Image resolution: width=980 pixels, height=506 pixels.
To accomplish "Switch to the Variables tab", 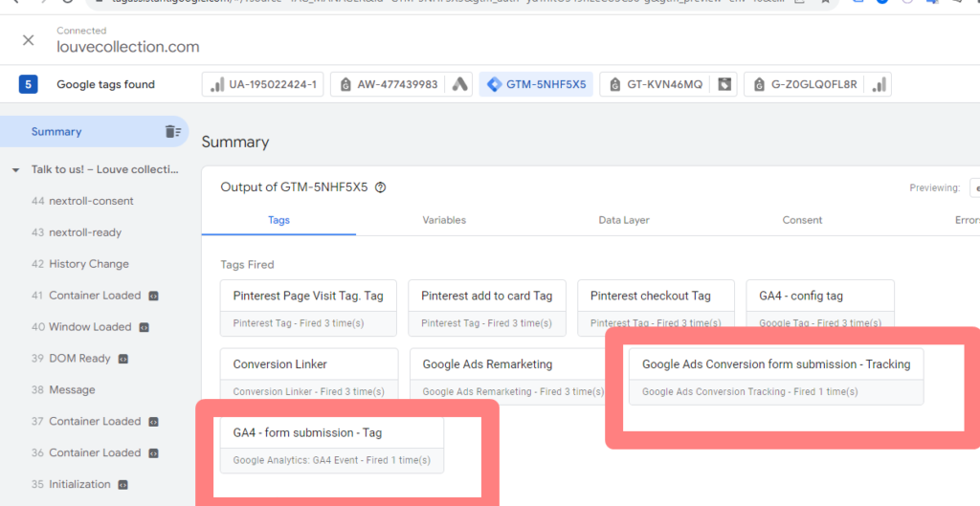I will coord(444,220).
